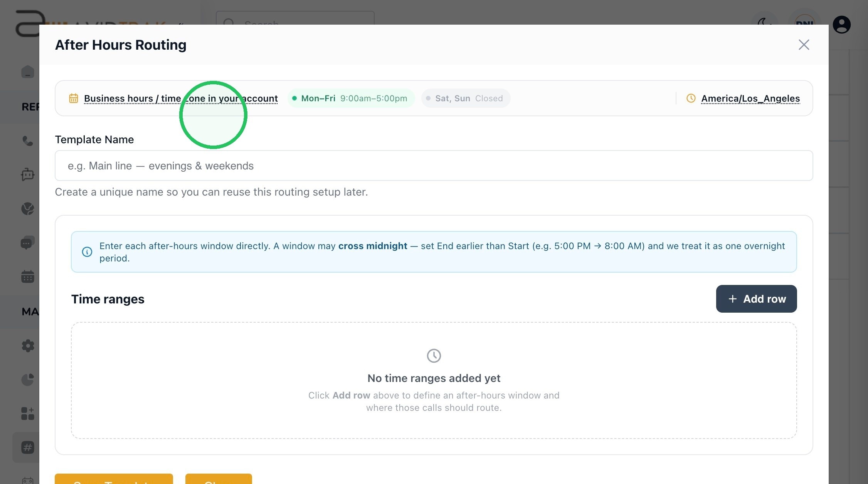Click the Sat, Sun Closed badge
Screen dimensions: 868x484
click(x=466, y=98)
